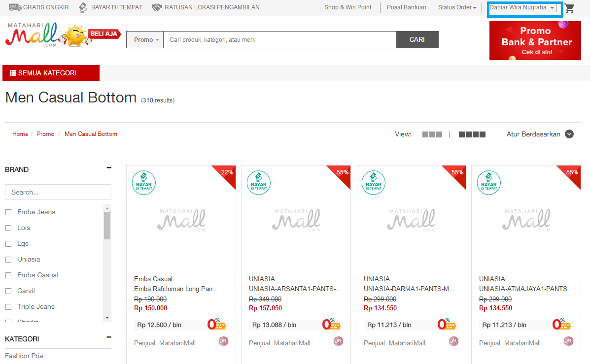Open the Atur Berdasarkan sort dropdown
Screen dimensions: 590x364
540,134
